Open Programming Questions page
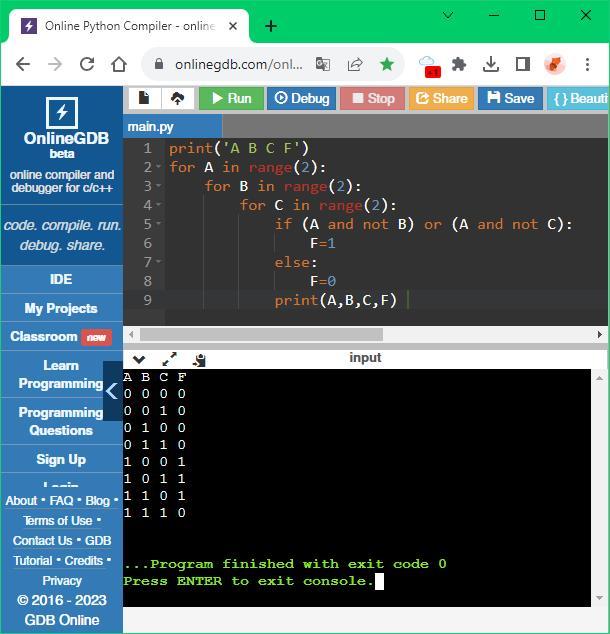 click(61, 421)
